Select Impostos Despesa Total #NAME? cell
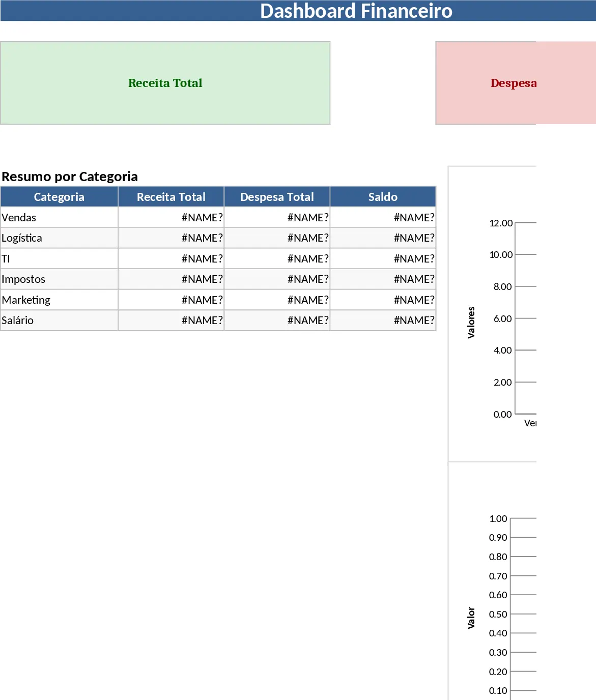The width and height of the screenshot is (596, 700). coord(277,279)
